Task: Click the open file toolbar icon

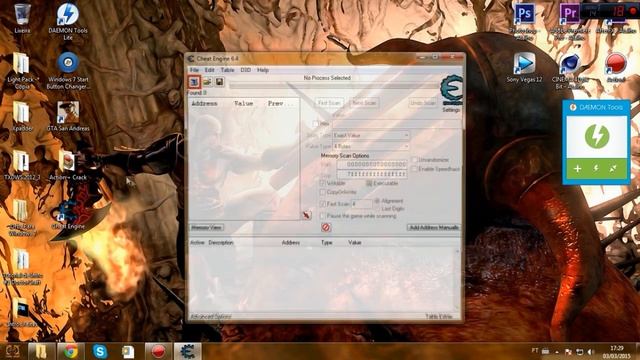Action: pyautogui.click(x=207, y=82)
